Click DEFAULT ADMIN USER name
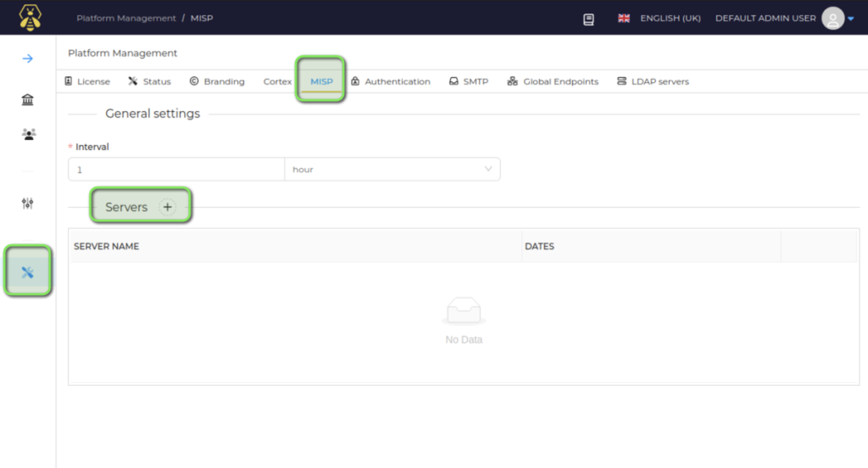The height and width of the screenshot is (468, 868). point(765,19)
